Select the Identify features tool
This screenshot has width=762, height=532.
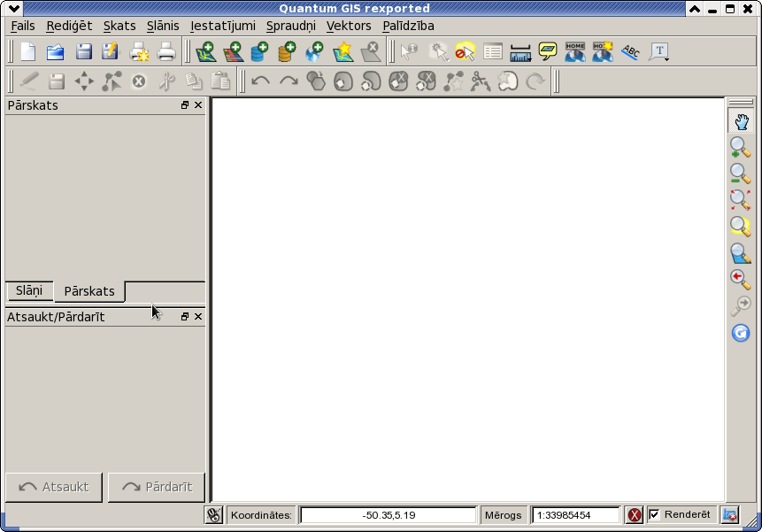coord(409,51)
